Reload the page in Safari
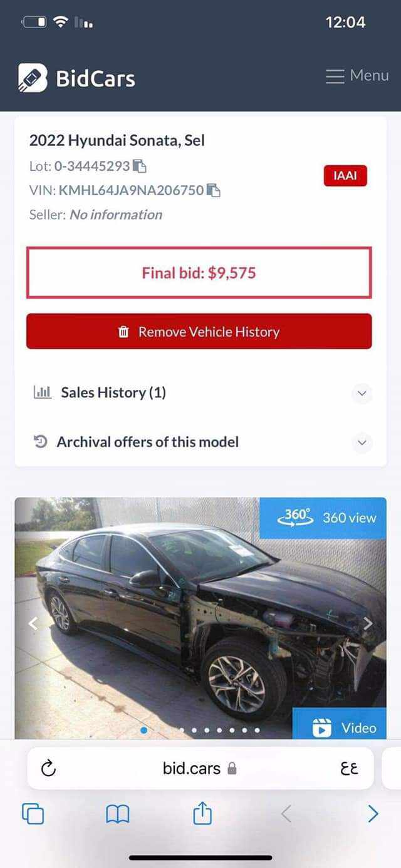The height and width of the screenshot is (868, 401). tap(48, 768)
